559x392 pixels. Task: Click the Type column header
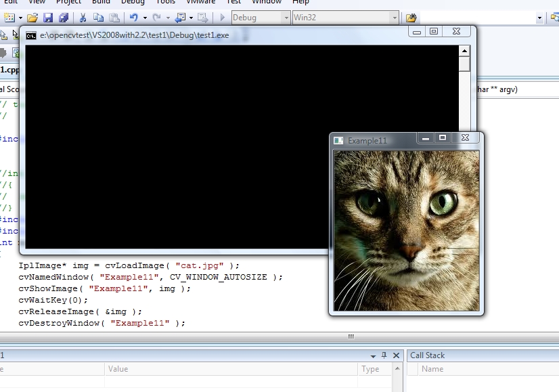[375, 369]
